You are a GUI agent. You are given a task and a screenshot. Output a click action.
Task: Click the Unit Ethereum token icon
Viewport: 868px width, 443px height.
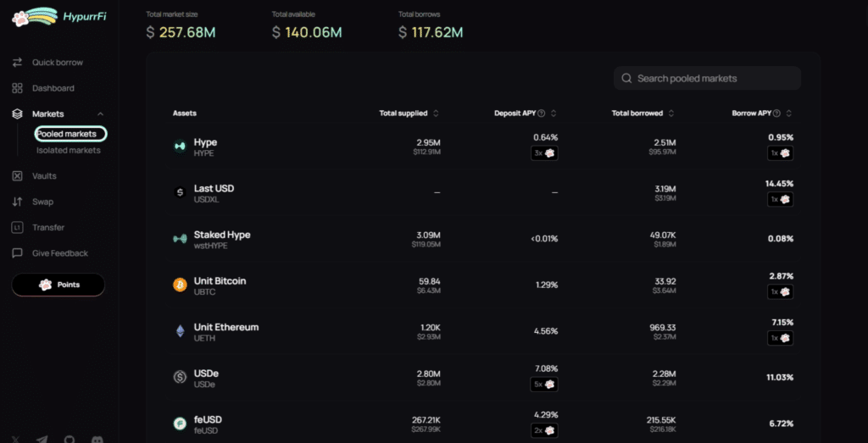click(180, 331)
